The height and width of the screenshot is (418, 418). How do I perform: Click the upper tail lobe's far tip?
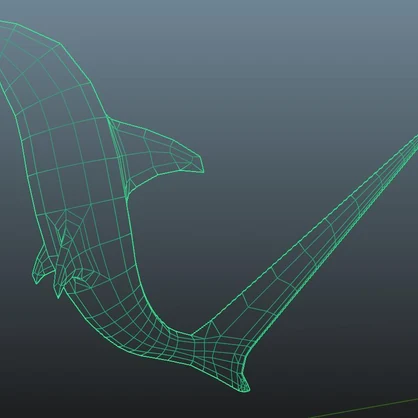413,140
